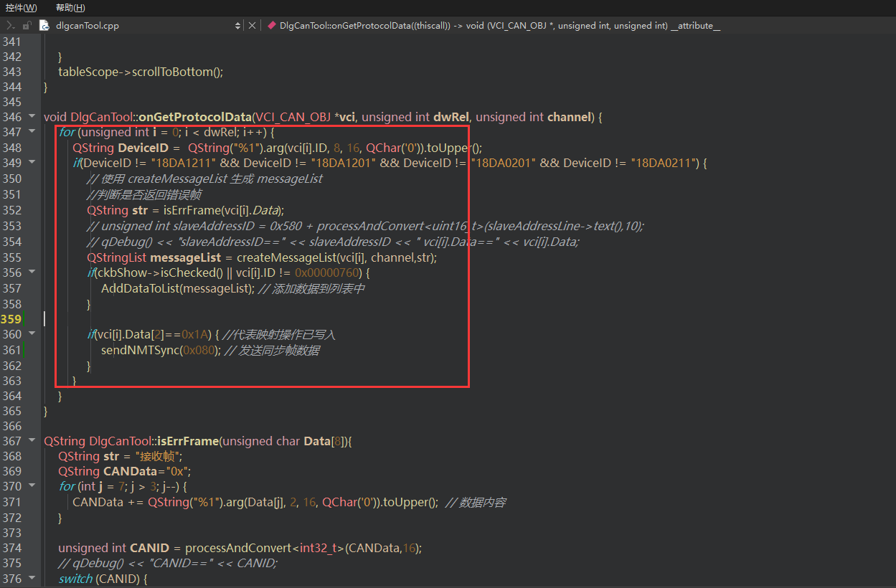This screenshot has width=896, height=588.
Task: Click the go-forward navigation arrow icon
Action: pos(10,25)
